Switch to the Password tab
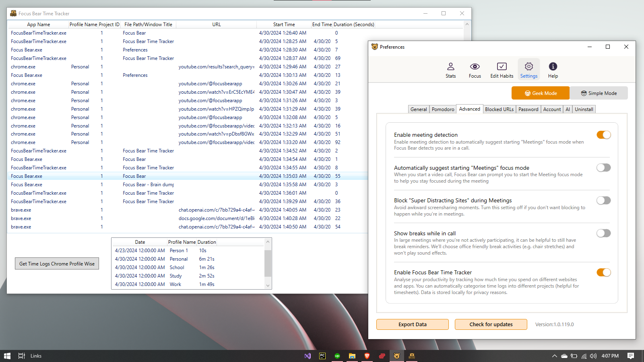Screen dimensions: 644x362 [528, 109]
